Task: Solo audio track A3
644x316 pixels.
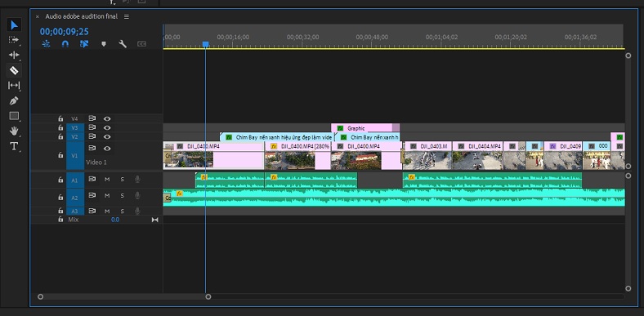Action: [122, 211]
